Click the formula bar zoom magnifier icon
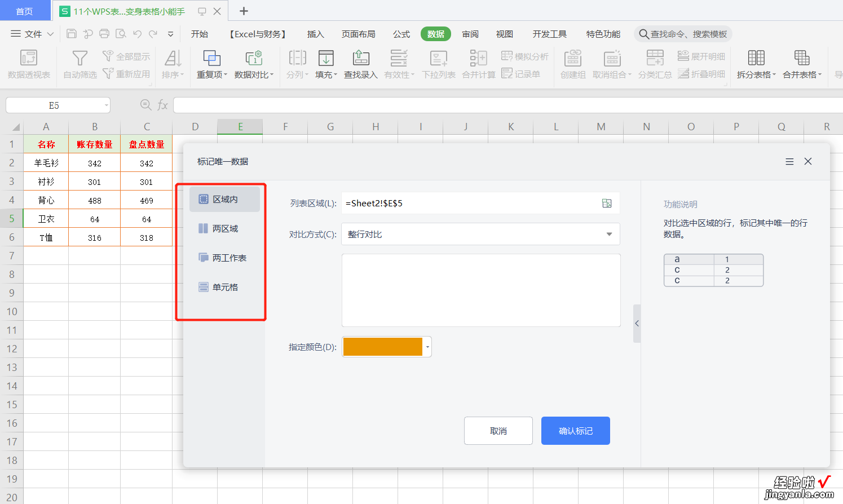843x504 pixels. tap(145, 105)
